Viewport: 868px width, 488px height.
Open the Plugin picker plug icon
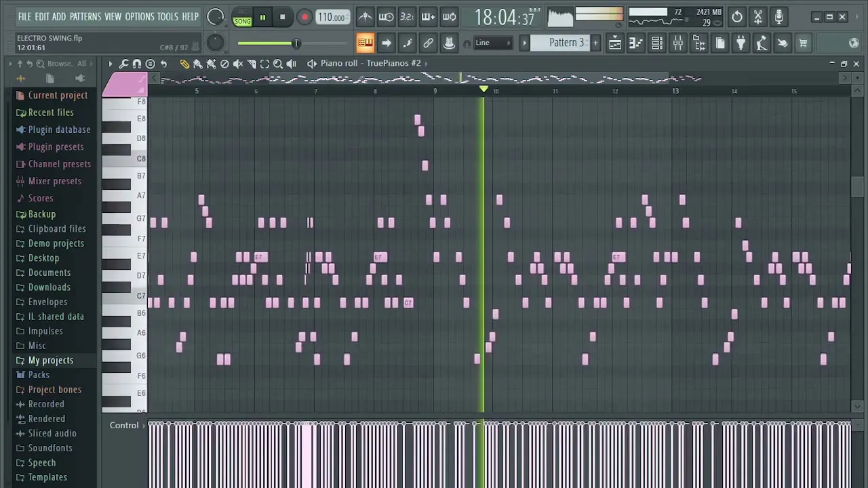[x=741, y=43]
